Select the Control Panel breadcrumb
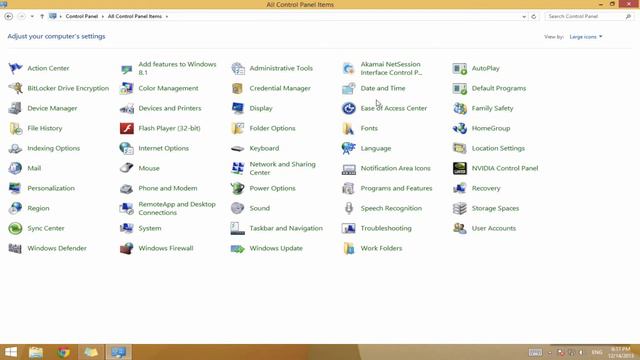Image resolution: width=640 pixels, height=360 pixels. pos(82,16)
